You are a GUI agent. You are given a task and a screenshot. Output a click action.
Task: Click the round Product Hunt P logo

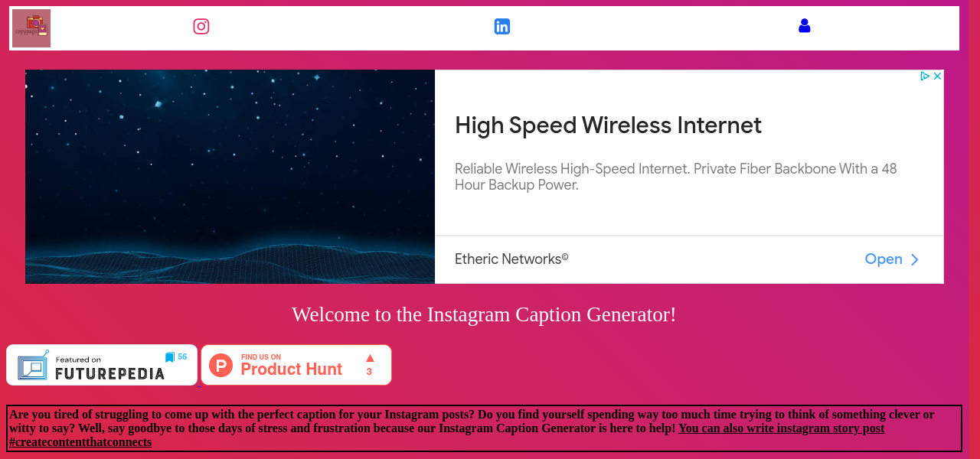pyautogui.click(x=220, y=366)
